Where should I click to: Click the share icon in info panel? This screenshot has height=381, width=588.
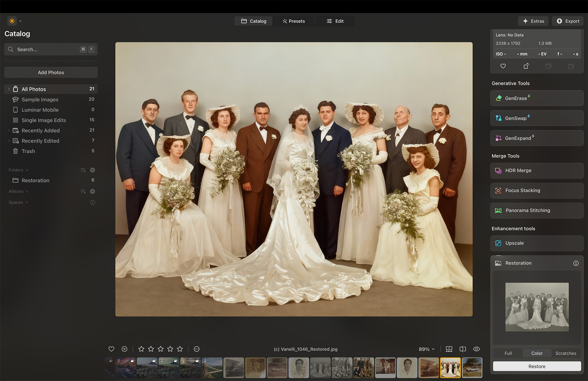click(526, 66)
